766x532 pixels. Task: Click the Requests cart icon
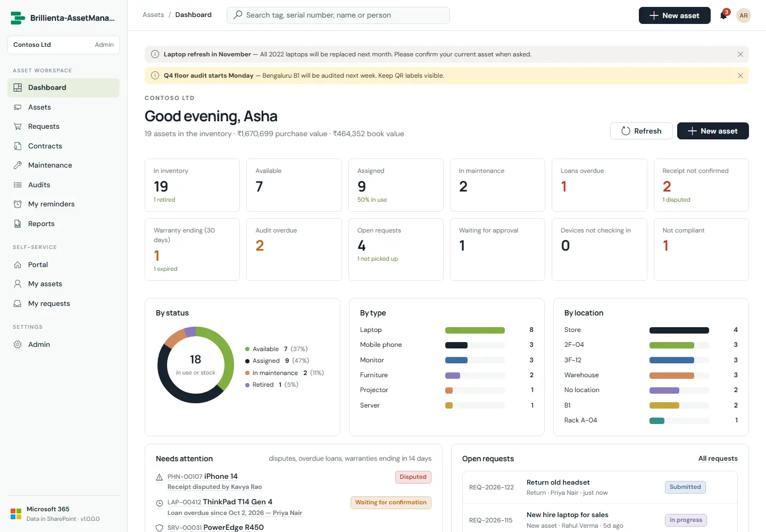tap(18, 127)
